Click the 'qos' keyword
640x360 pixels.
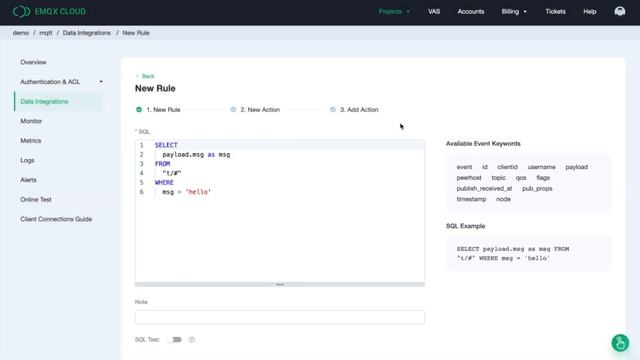click(521, 178)
